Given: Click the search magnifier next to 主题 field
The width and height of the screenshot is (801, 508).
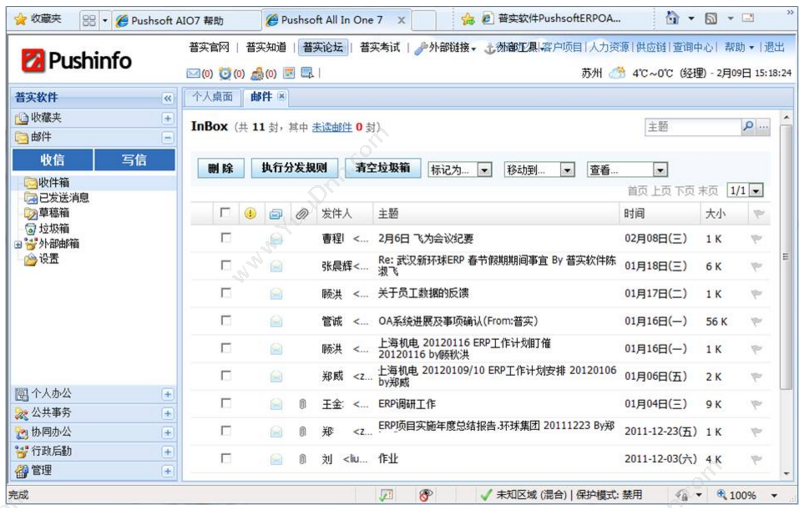Looking at the screenshot, I should click(x=748, y=126).
